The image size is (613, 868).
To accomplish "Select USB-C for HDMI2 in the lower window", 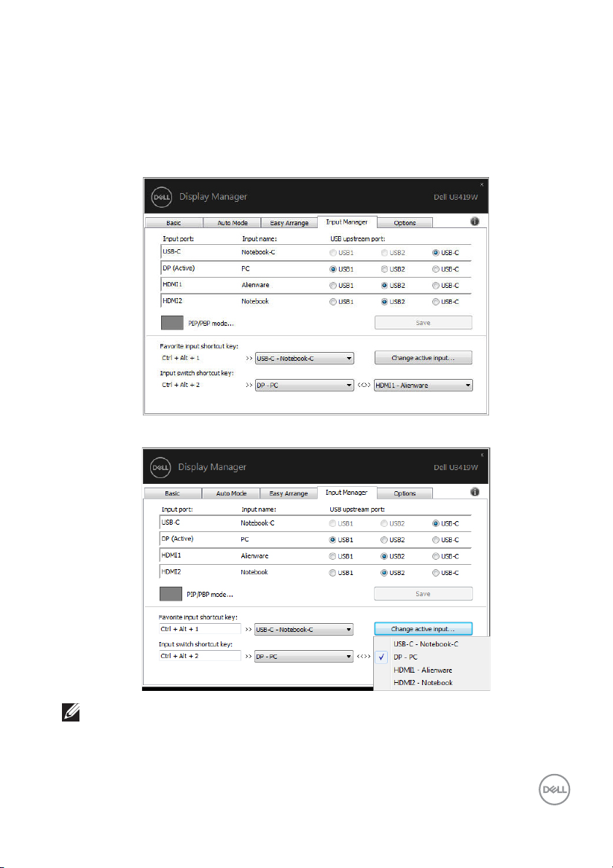I will (x=436, y=572).
